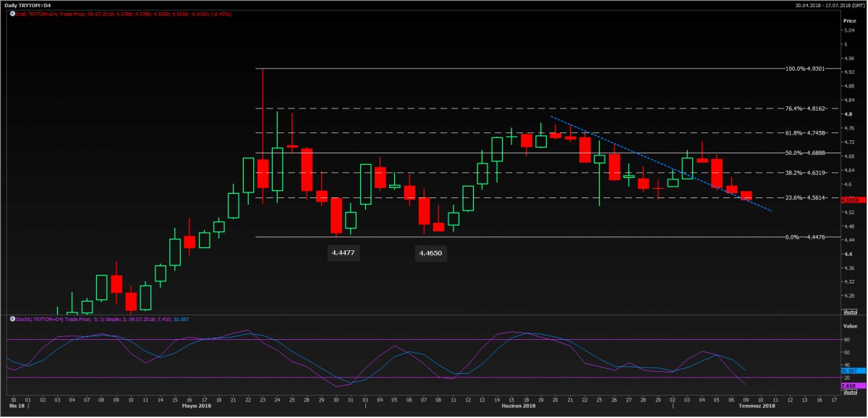Click the 4.4477 price annotation box
The width and height of the screenshot is (868, 418).
coord(344,253)
